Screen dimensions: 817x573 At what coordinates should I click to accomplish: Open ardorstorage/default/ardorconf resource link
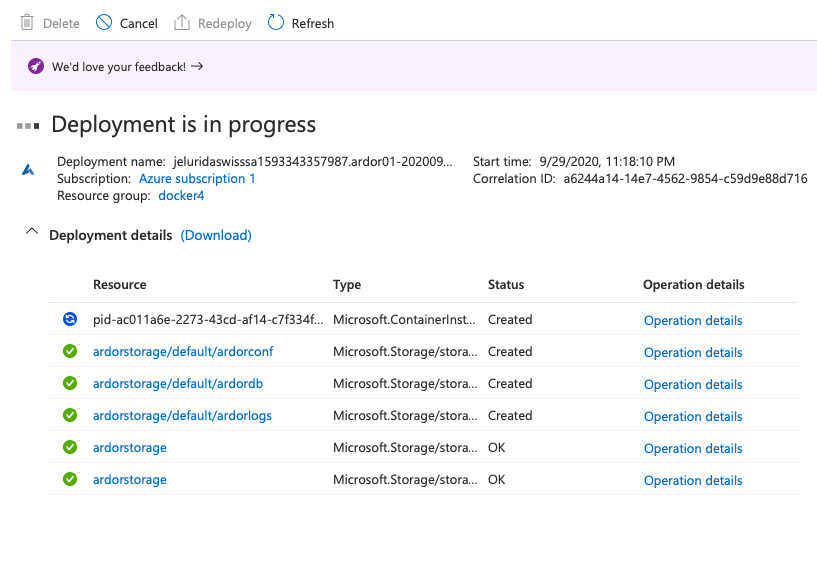[183, 352]
